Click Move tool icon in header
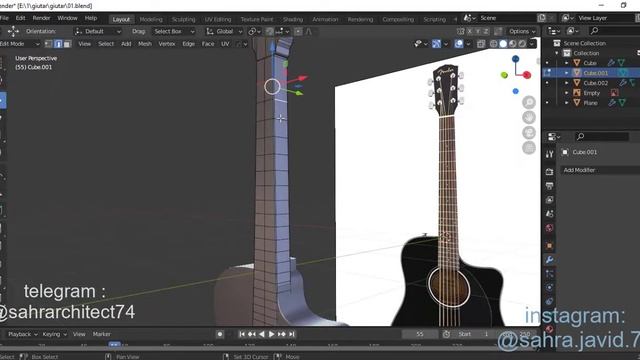This screenshot has height=360, width=640. click(x=13, y=31)
